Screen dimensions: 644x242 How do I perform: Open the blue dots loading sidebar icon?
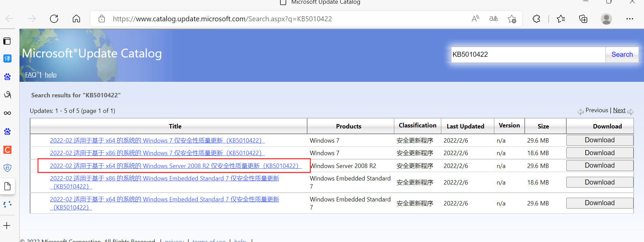coord(7,204)
